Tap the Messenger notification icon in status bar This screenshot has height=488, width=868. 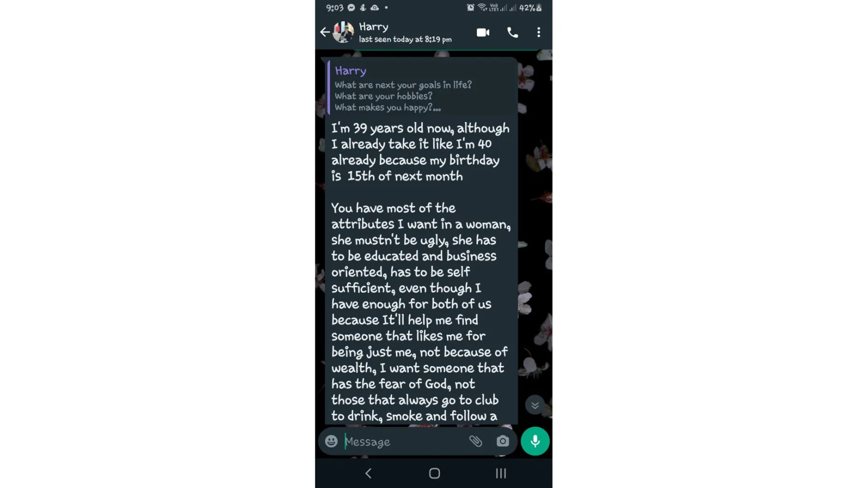[x=351, y=7]
